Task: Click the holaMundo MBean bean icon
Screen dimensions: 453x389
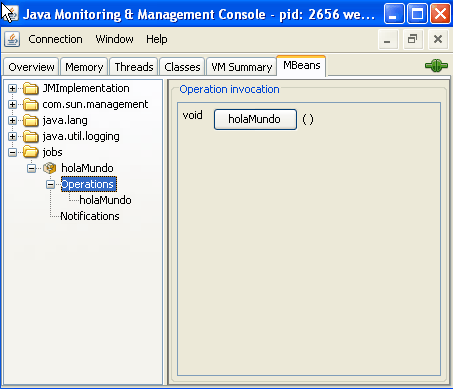Action: pos(50,168)
